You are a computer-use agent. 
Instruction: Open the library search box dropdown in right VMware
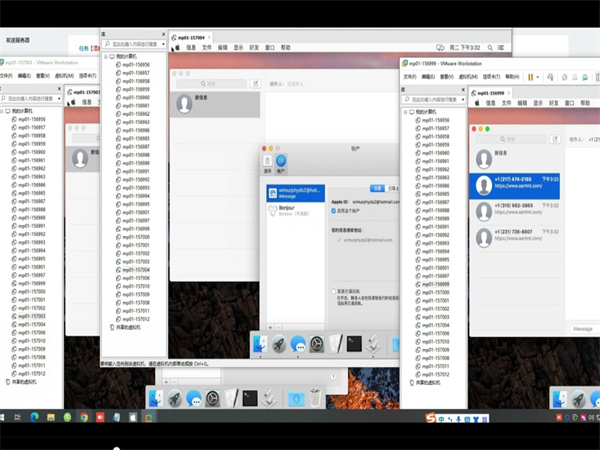[463, 97]
